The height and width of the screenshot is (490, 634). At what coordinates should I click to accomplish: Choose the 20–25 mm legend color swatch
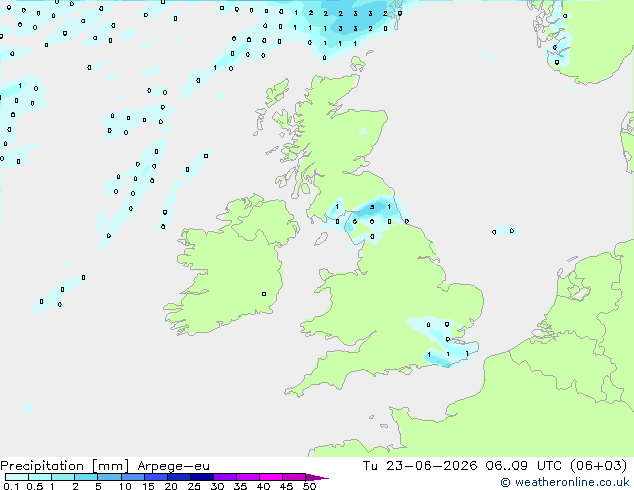(178, 477)
